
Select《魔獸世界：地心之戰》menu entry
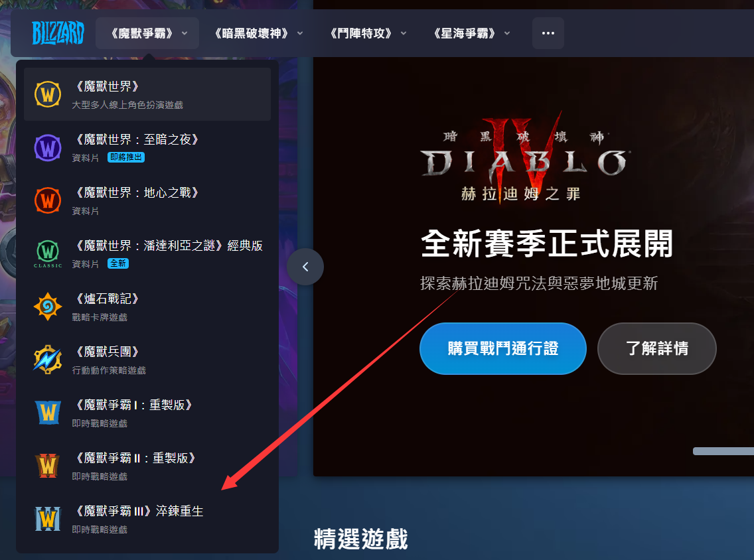click(147, 200)
